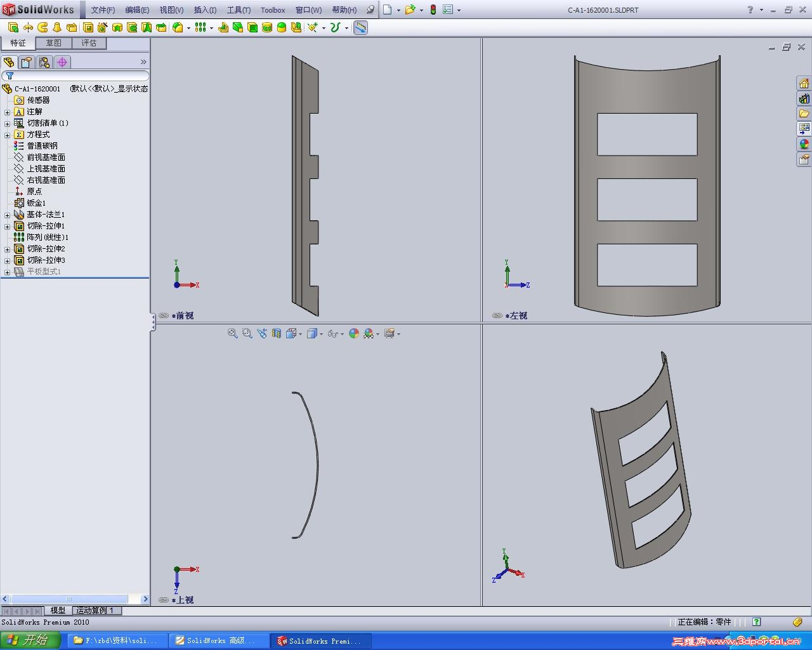Open the View Orientation dropdown arrow
This screenshot has width=812, height=650.
coord(300,334)
